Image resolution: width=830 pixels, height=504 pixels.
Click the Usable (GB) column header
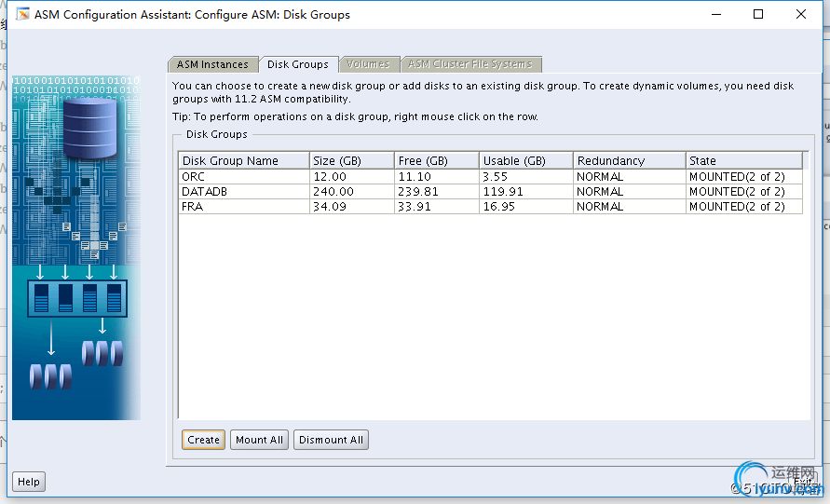tap(526, 160)
